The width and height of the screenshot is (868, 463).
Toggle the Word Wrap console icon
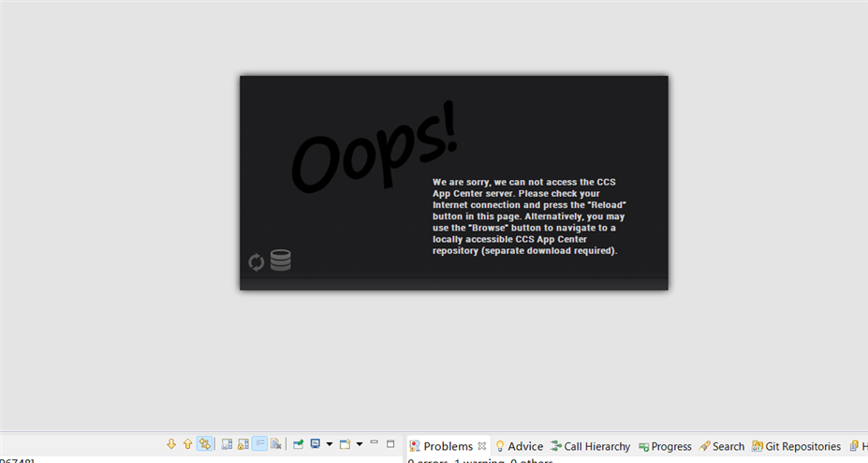[x=259, y=444]
